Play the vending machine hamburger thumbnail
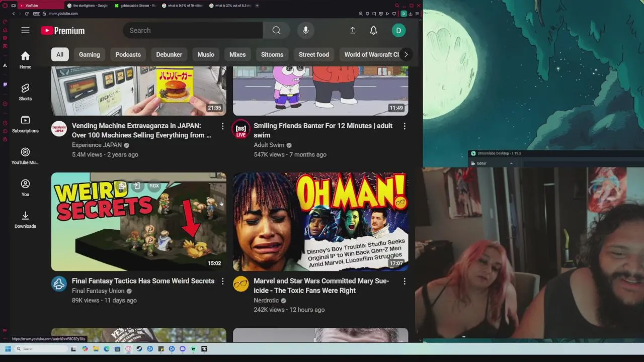 pos(139,91)
